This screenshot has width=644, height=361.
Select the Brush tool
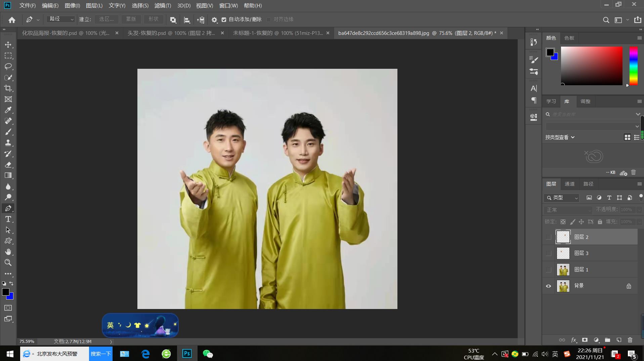(x=8, y=132)
